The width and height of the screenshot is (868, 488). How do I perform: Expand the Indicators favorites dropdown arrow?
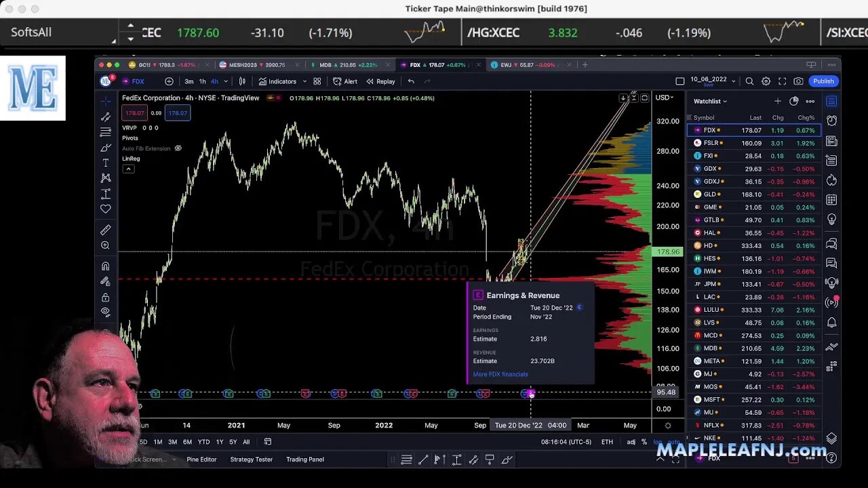(304, 81)
